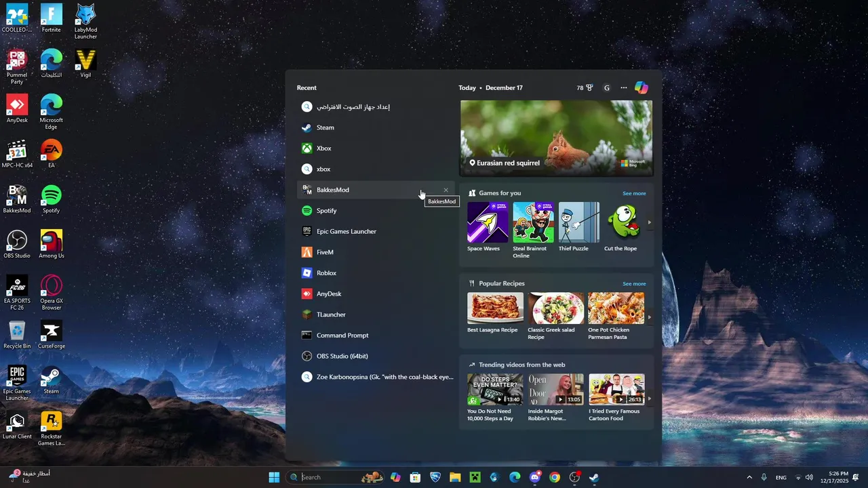Open One Pot Chicken Parmesan Pasta recipe

click(x=616, y=317)
